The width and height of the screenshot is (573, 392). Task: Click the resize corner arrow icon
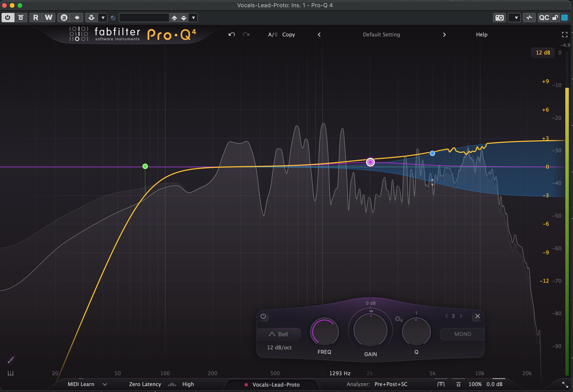565,385
